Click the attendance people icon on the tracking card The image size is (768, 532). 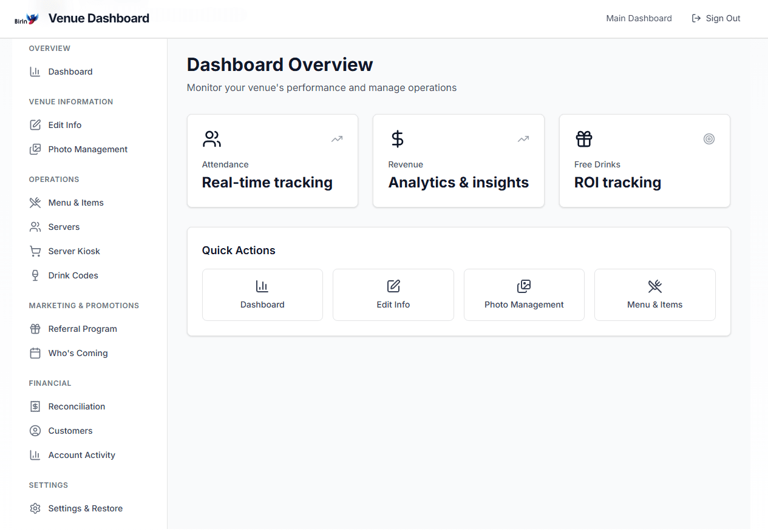pyautogui.click(x=211, y=138)
